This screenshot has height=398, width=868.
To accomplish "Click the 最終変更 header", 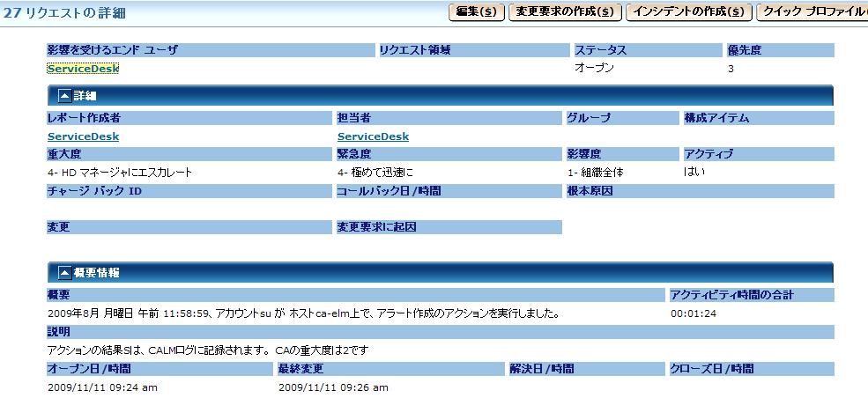I will (x=391, y=368).
